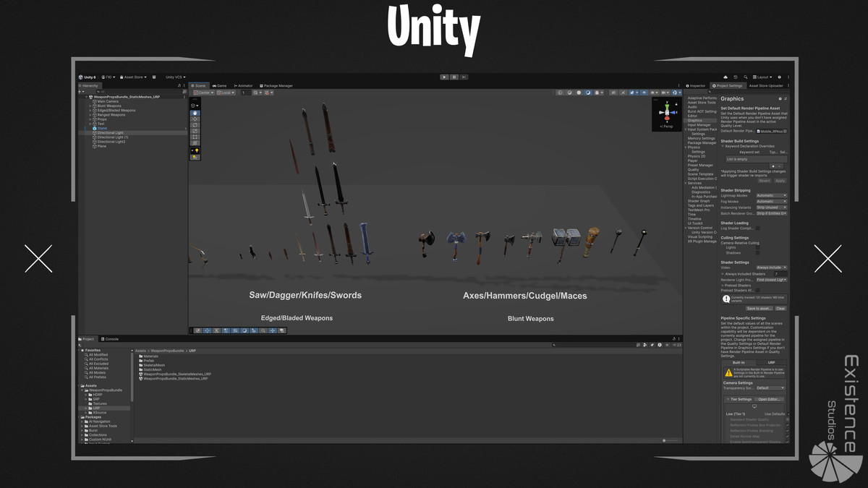
Task: Open the Local handle rotation dropdown
Action: click(x=226, y=93)
